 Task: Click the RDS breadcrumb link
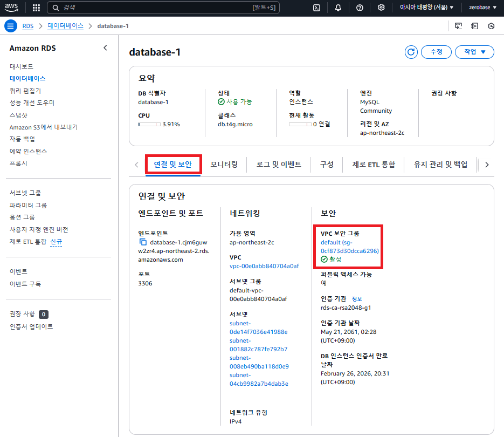(x=28, y=26)
